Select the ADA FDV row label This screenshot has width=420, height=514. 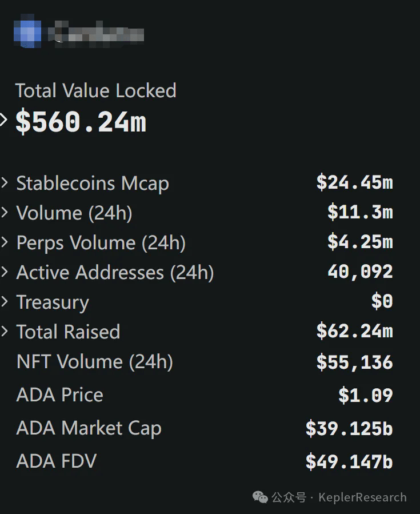(56, 461)
